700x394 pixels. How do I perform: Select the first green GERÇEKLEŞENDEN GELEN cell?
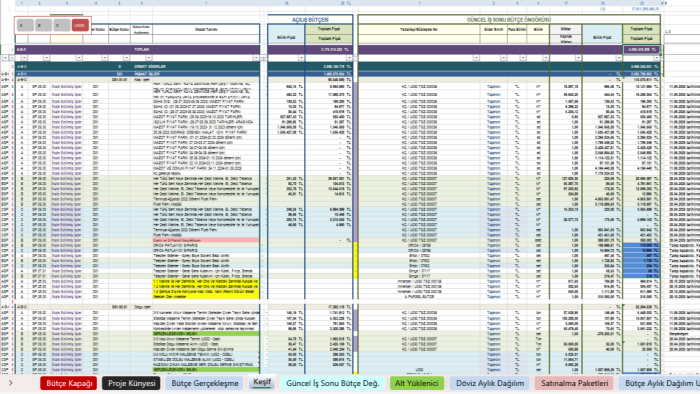(206, 334)
